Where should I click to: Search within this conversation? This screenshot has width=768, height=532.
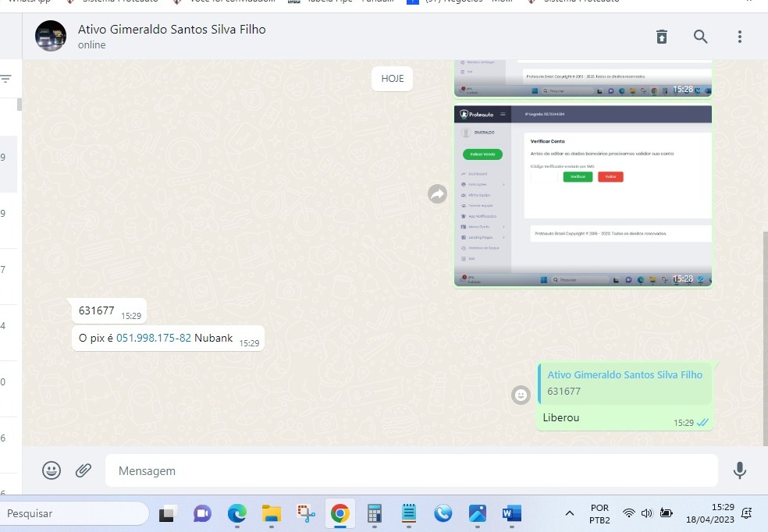pos(701,37)
